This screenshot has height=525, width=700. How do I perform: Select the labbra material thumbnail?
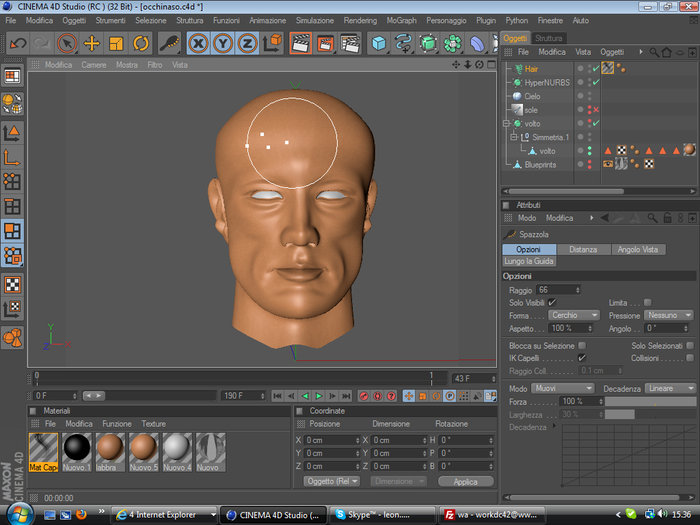tap(110, 452)
